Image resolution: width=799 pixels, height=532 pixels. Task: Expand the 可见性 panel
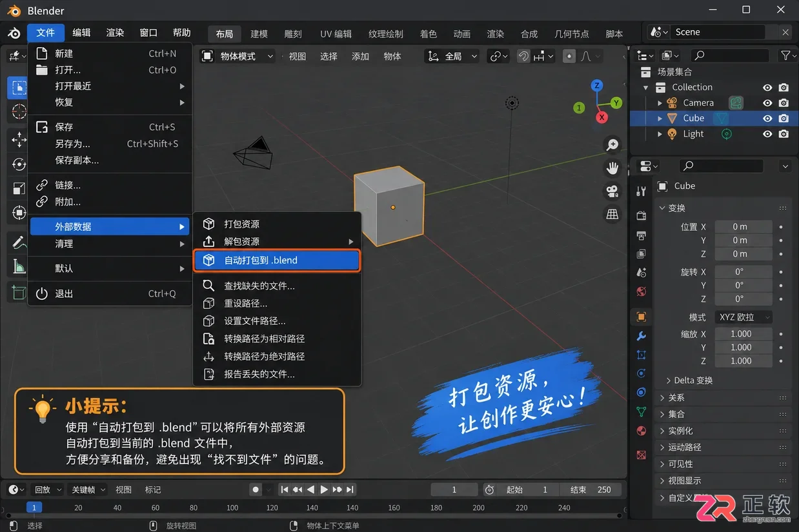click(723, 464)
